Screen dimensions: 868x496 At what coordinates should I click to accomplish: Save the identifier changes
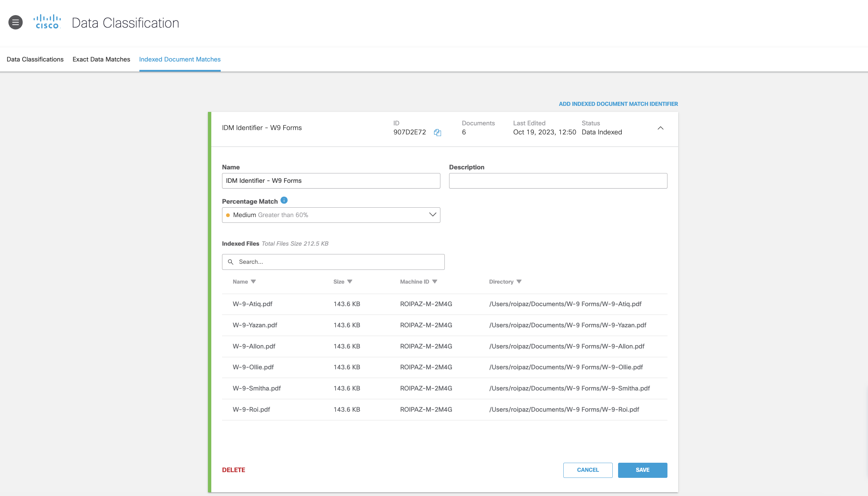643,470
